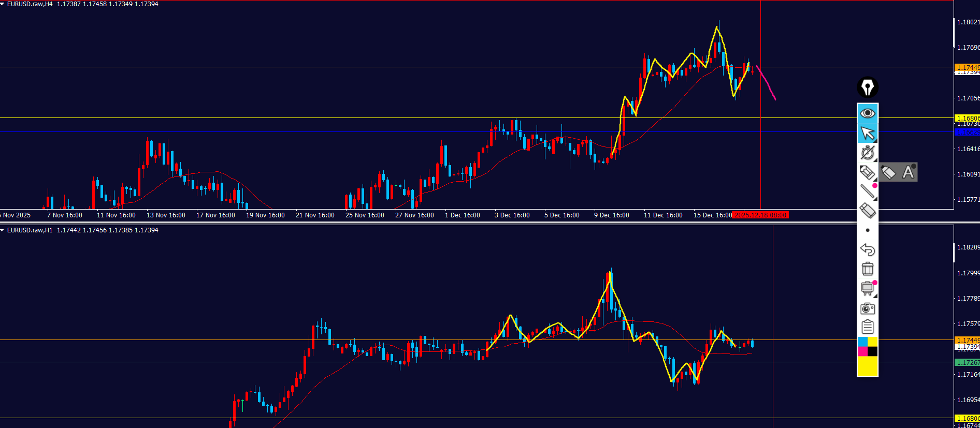Image resolution: width=980 pixels, height=428 pixels.
Task: Pick the marker pen in flyout
Action: tap(888, 172)
